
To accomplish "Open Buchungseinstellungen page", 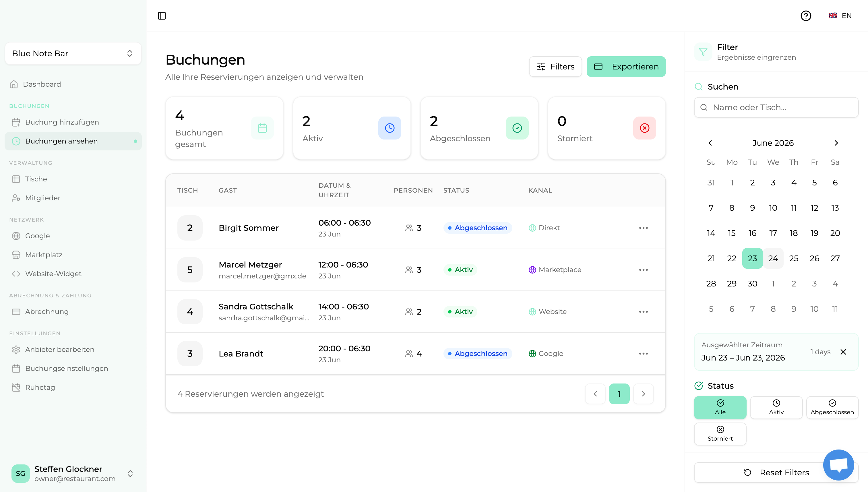I will pos(73,368).
